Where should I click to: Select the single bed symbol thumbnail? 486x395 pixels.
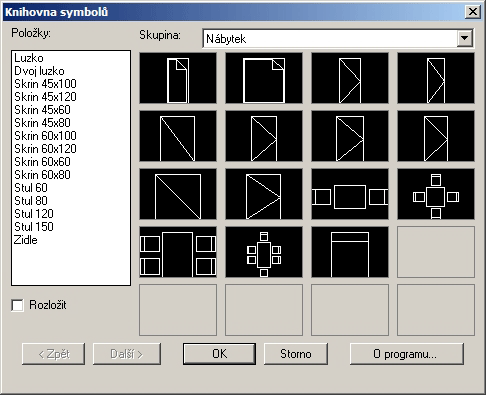coord(178,78)
